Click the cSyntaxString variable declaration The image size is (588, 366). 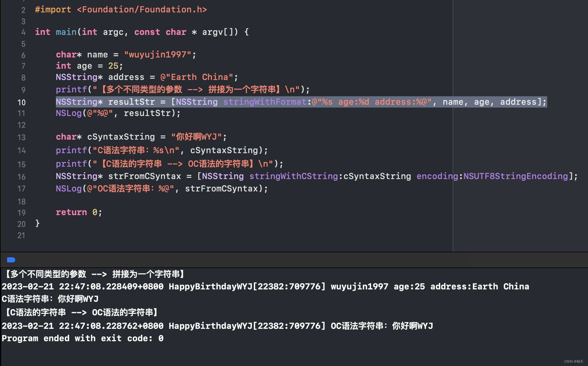click(121, 137)
